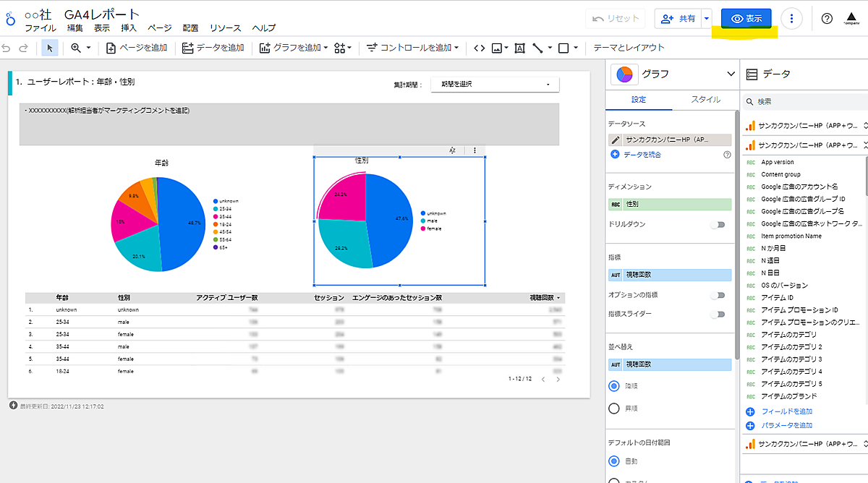Click the help question mark icon

[827, 19]
